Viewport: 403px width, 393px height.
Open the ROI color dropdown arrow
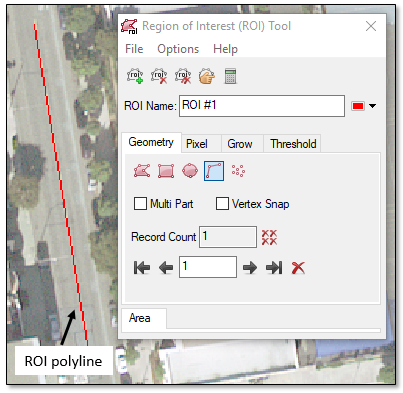[x=373, y=106]
